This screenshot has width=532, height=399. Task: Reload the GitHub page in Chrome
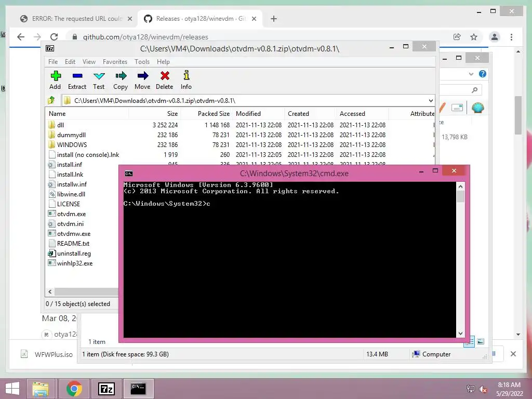click(54, 37)
